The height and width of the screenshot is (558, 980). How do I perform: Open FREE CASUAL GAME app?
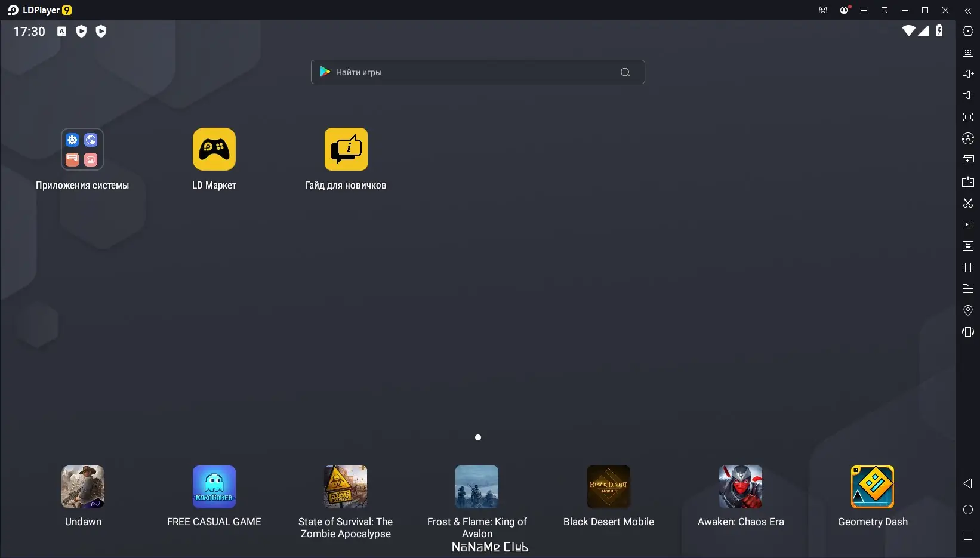214,487
